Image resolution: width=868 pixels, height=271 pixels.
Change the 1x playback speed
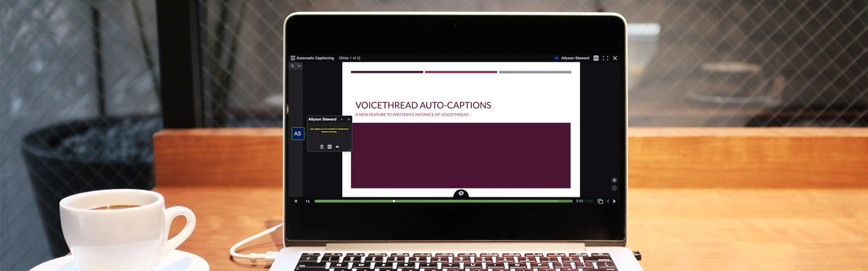[308, 201]
